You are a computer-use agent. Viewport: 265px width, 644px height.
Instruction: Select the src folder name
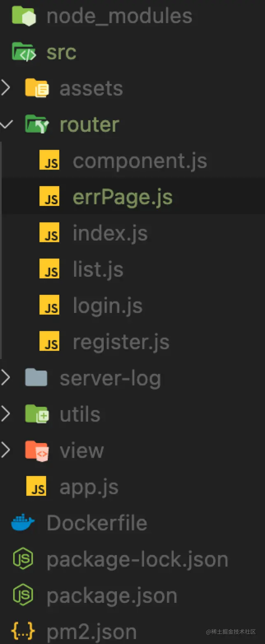pos(61,52)
